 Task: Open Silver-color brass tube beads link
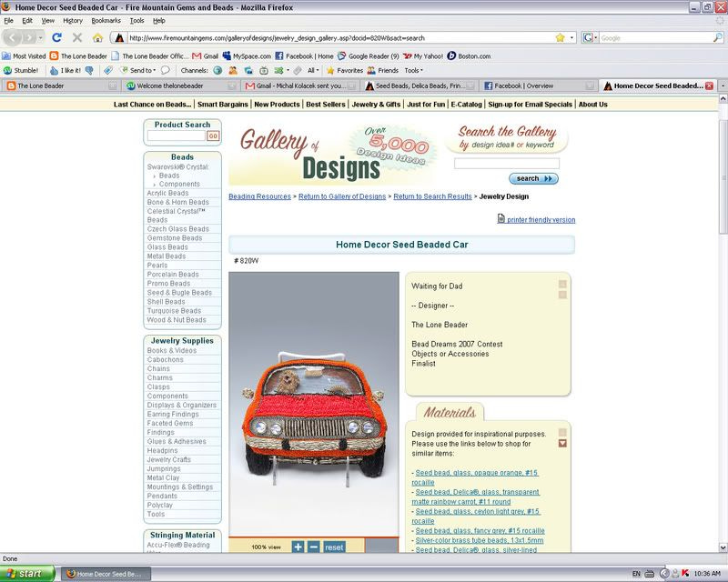(480, 540)
